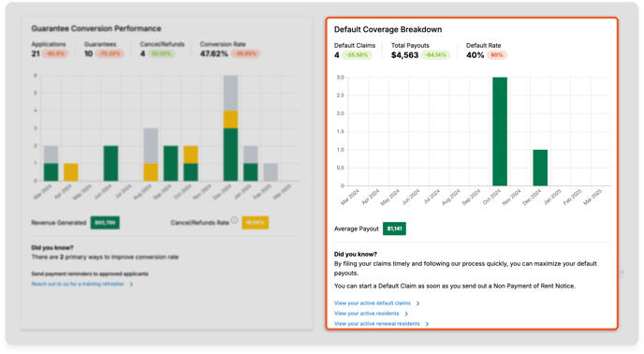Click the Oct 2024 axis label in Default Coverage chart

pos(491,197)
